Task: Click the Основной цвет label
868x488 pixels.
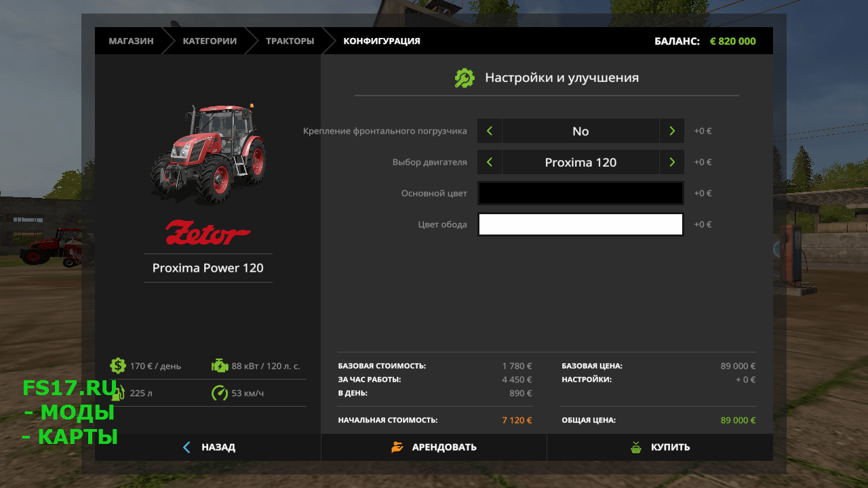Action: 434,193
